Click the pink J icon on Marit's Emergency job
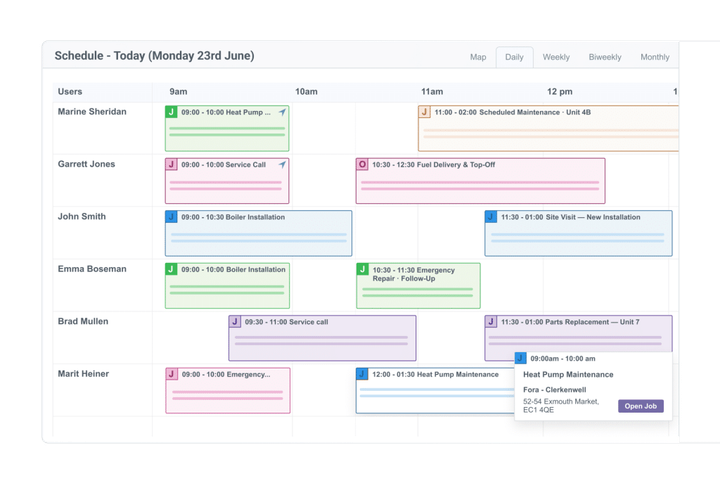Viewport: 720px width, 485px height. (172, 374)
